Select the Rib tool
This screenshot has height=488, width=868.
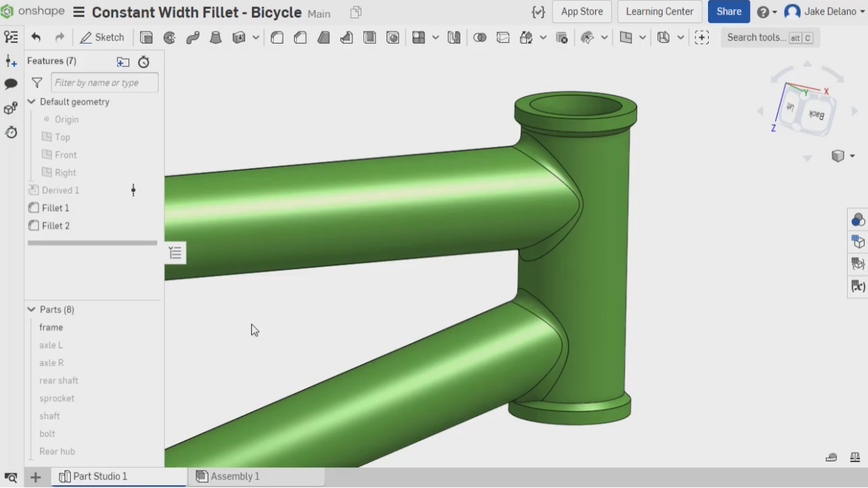[347, 38]
